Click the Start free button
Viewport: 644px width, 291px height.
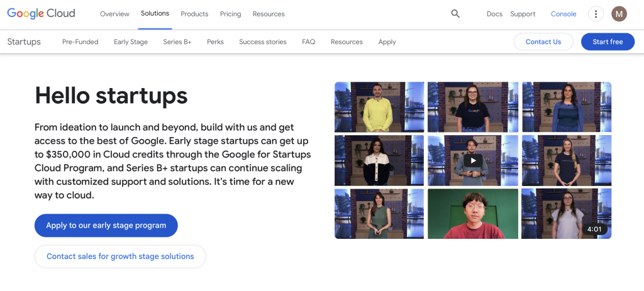pos(608,42)
